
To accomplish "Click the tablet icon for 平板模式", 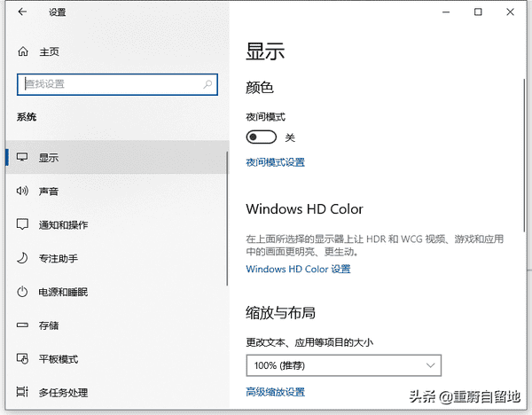I will (22, 358).
